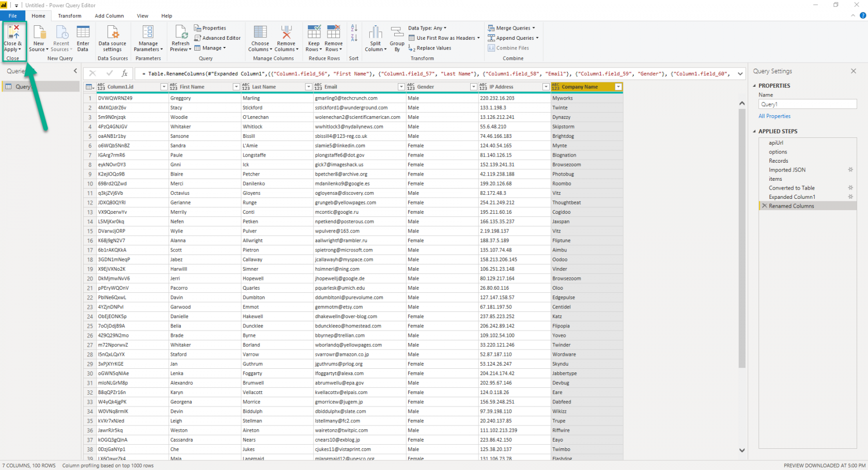Sort column ascending

354,28
